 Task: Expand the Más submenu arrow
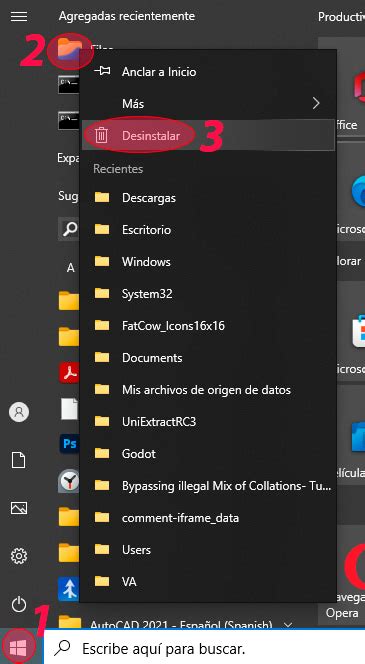click(x=316, y=103)
